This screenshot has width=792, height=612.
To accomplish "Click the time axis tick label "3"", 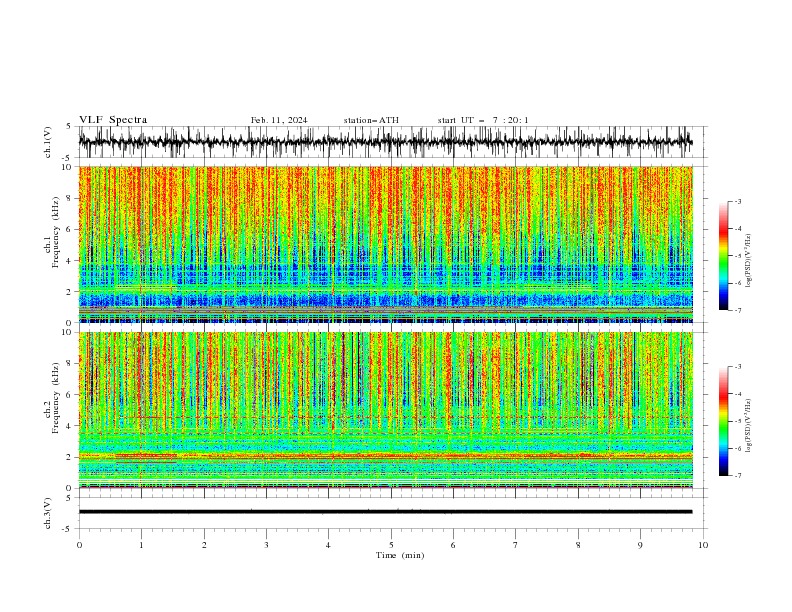I will pos(266,545).
